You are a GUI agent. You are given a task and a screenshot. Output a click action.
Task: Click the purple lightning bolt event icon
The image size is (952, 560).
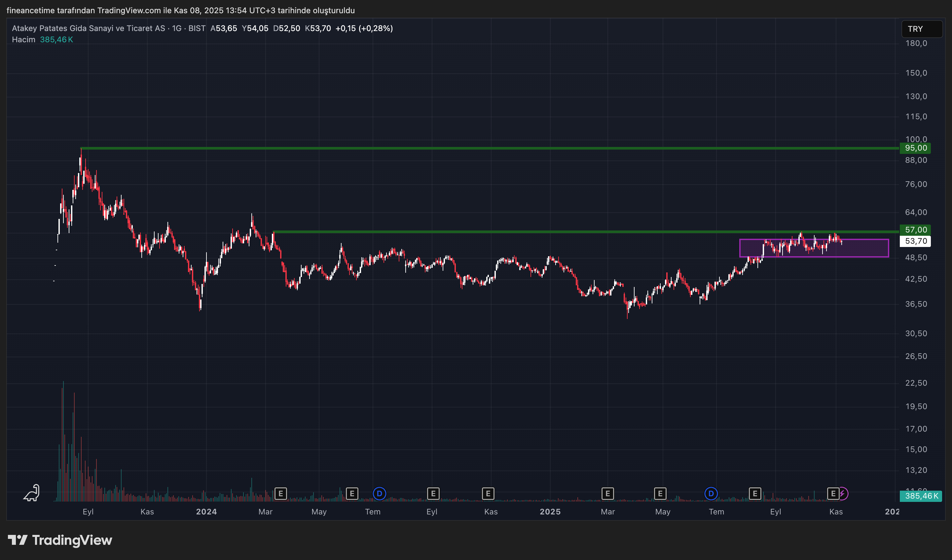pos(843,494)
